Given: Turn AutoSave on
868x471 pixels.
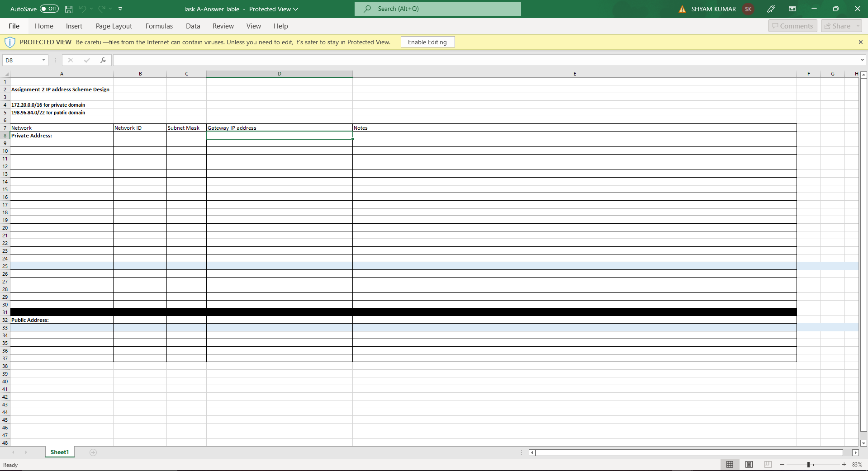Looking at the screenshot, I should pyautogui.click(x=49, y=9).
